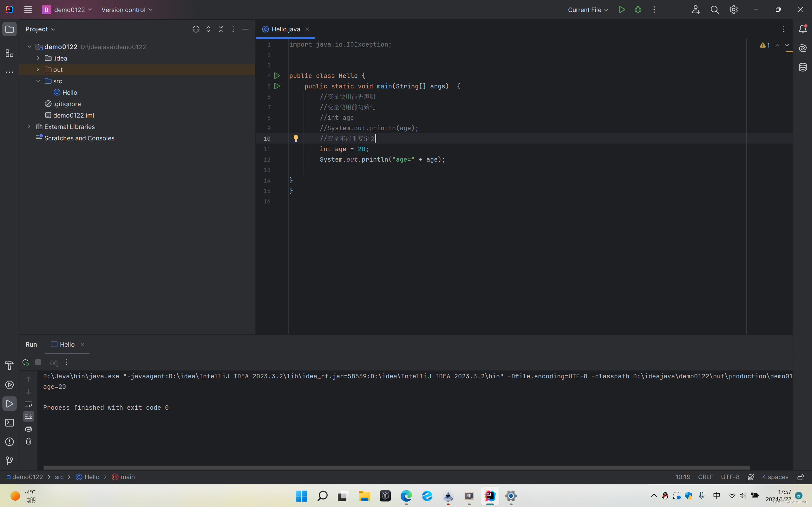The image size is (812, 507).
Task: Click the Debug bug icon in toolbar
Action: coord(638,10)
